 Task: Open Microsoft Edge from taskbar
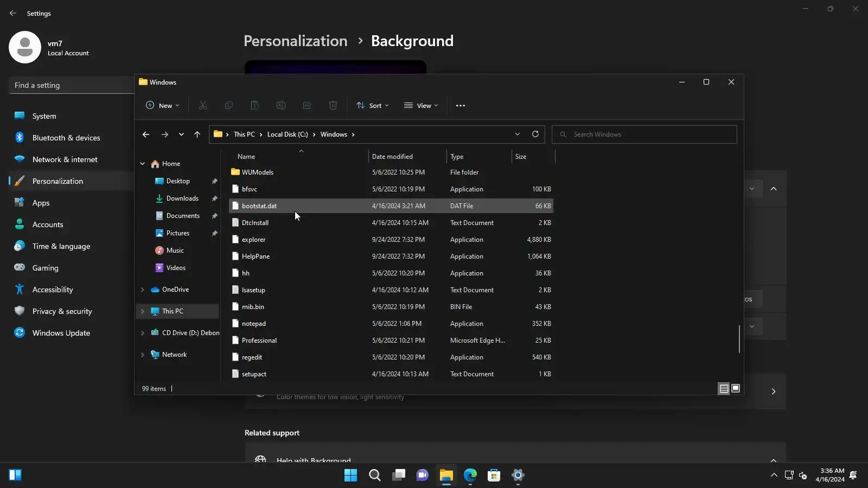pos(470,476)
